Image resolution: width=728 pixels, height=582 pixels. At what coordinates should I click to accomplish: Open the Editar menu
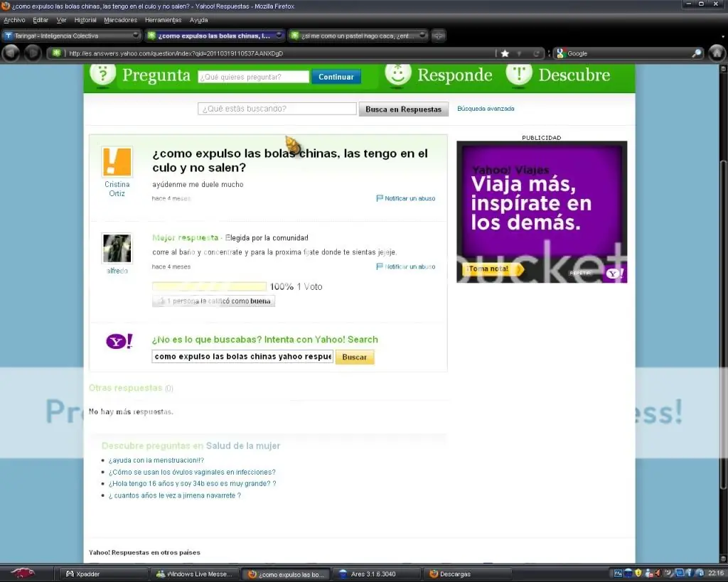click(x=41, y=20)
